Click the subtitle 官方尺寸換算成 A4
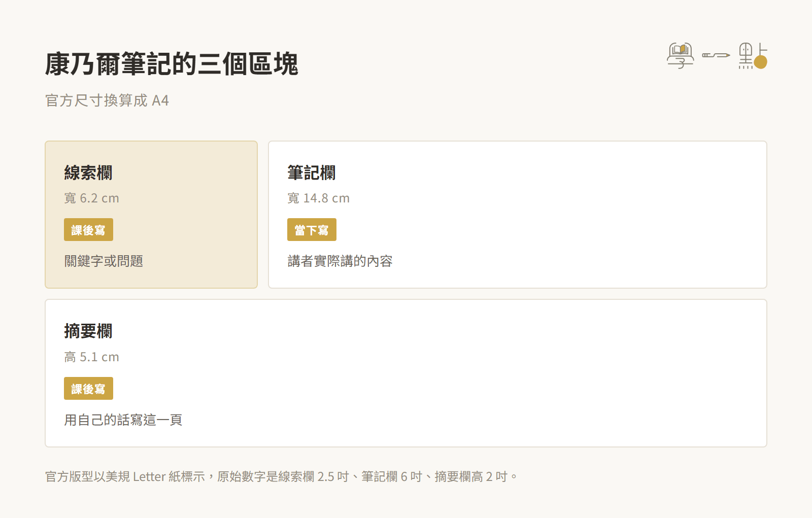The height and width of the screenshot is (518, 812). [107, 100]
